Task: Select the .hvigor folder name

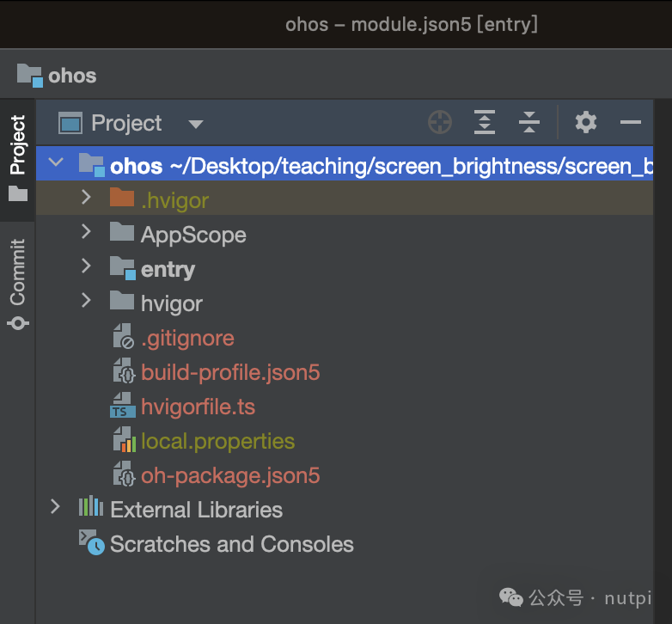Action: coord(174,200)
